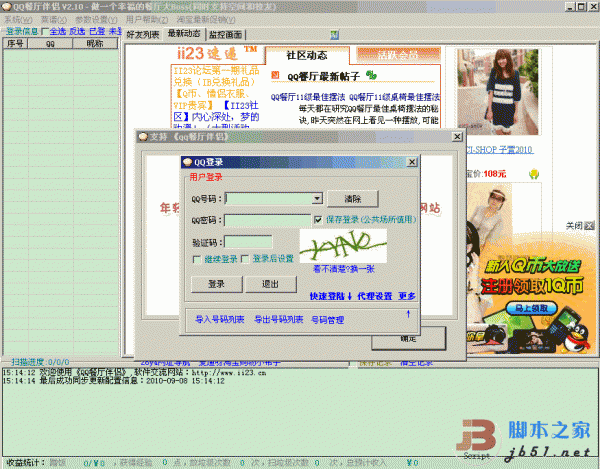The width and height of the screenshot is (600, 469).
Task: Open the 号码管理 link
Action: point(328,320)
